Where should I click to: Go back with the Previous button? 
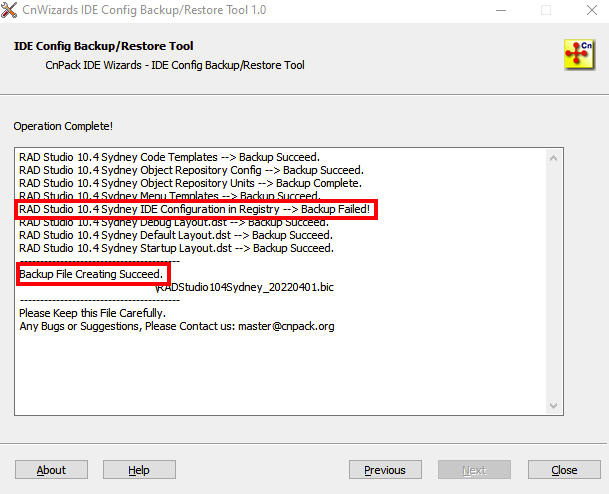click(x=385, y=470)
